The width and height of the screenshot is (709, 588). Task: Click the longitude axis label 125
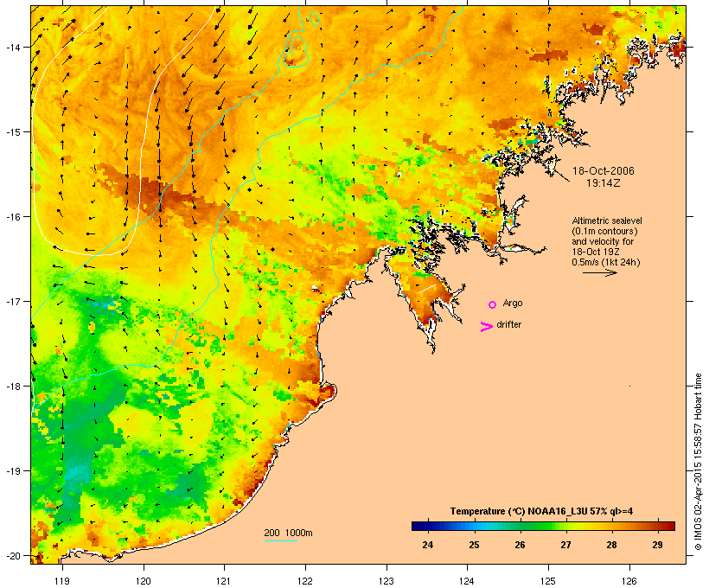tap(548, 580)
